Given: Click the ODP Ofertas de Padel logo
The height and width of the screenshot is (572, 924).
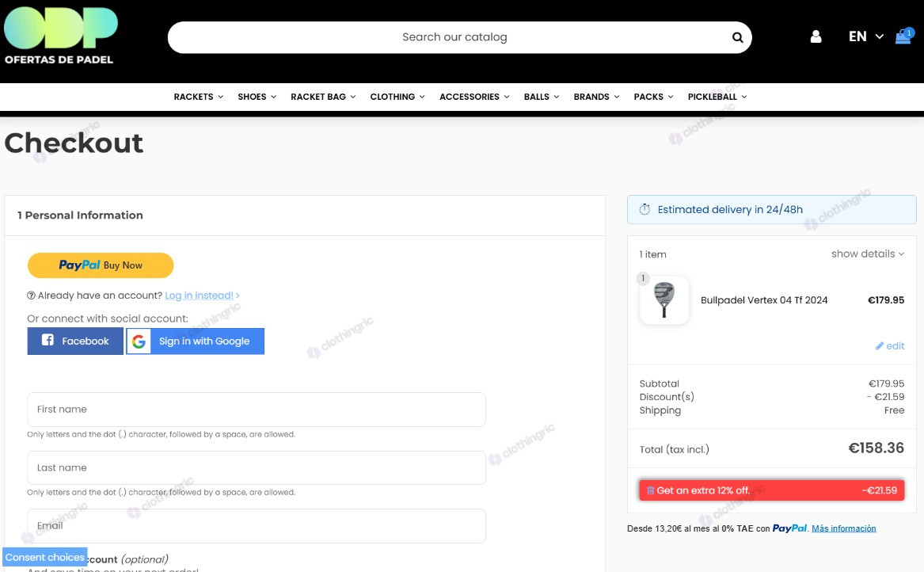Looking at the screenshot, I should (61, 36).
